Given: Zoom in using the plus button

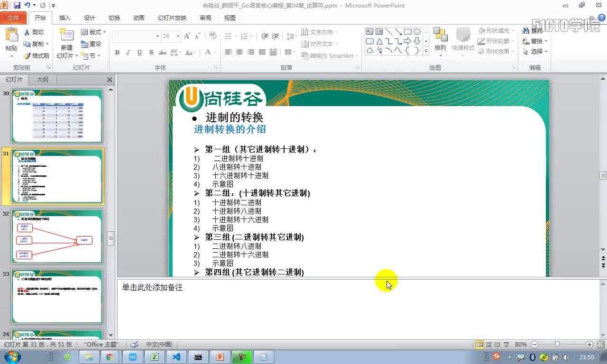Looking at the screenshot, I should point(589,345).
